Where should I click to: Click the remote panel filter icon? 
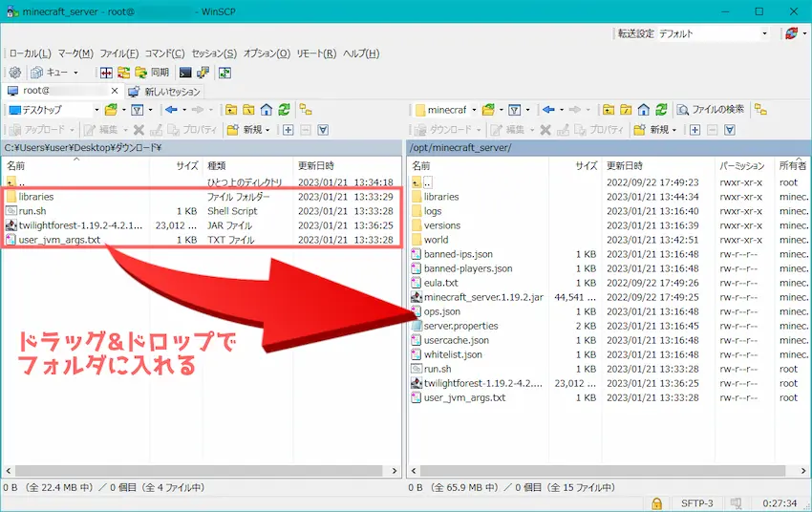[514, 110]
